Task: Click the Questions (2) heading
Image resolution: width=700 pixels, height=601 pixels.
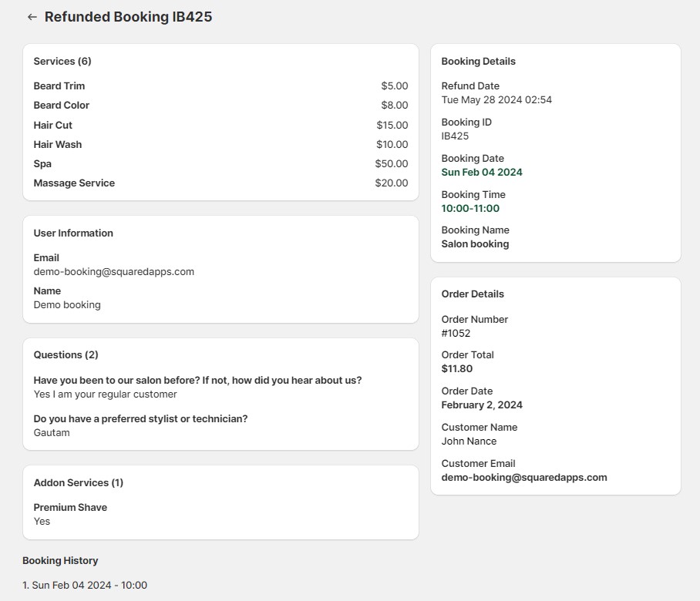Action: click(x=66, y=355)
